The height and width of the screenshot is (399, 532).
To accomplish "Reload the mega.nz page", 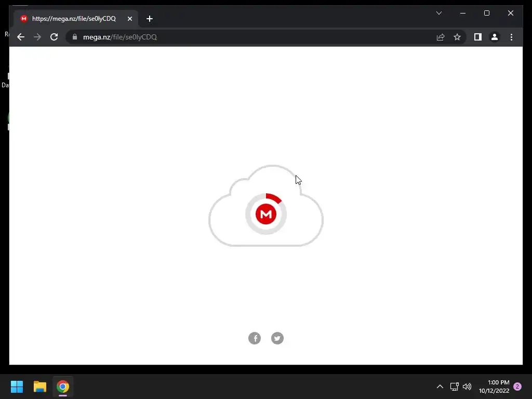I will (x=54, y=37).
